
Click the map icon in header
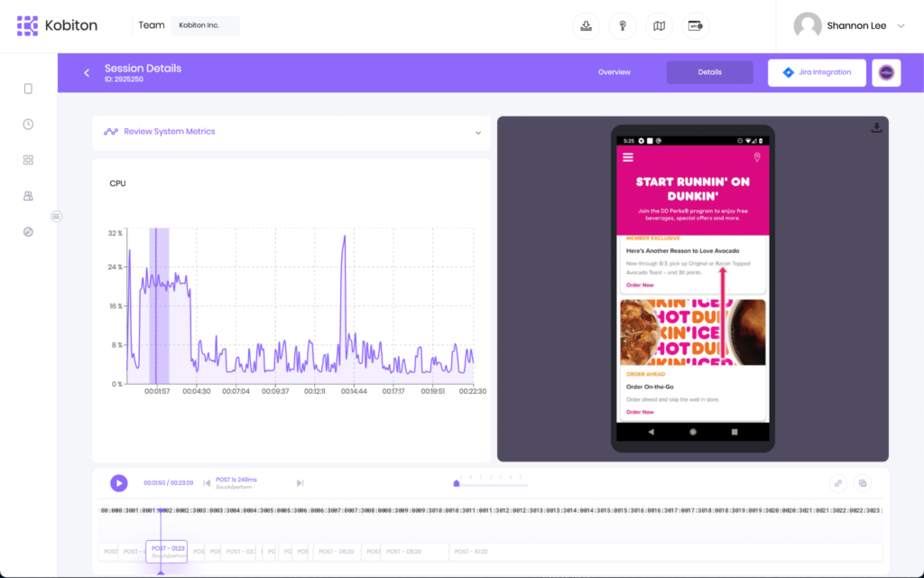pyautogui.click(x=659, y=26)
